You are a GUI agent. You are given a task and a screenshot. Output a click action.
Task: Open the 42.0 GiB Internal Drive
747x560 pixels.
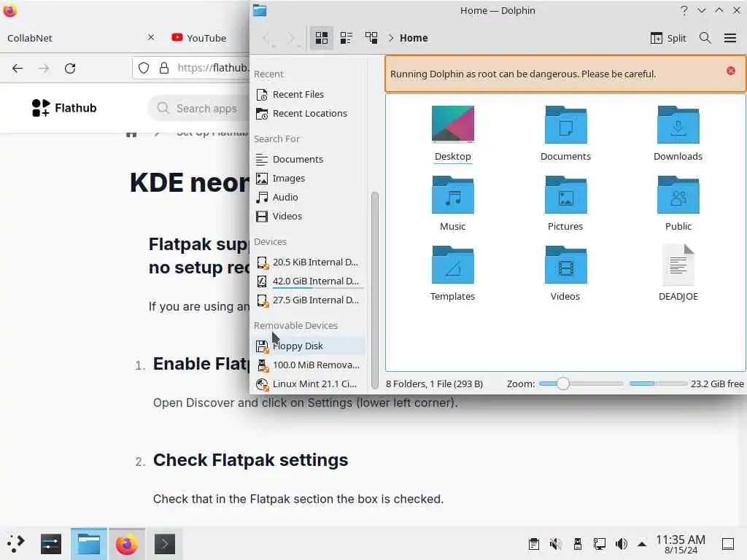pos(309,281)
